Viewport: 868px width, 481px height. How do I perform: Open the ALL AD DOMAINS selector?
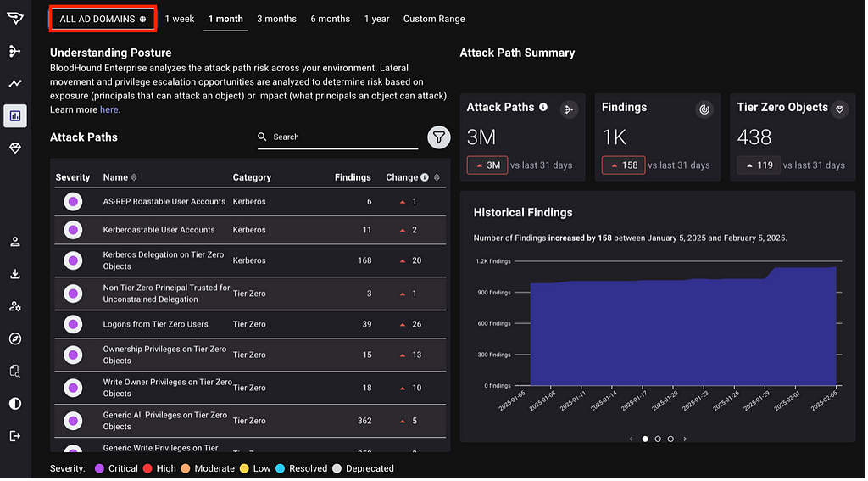click(x=103, y=19)
